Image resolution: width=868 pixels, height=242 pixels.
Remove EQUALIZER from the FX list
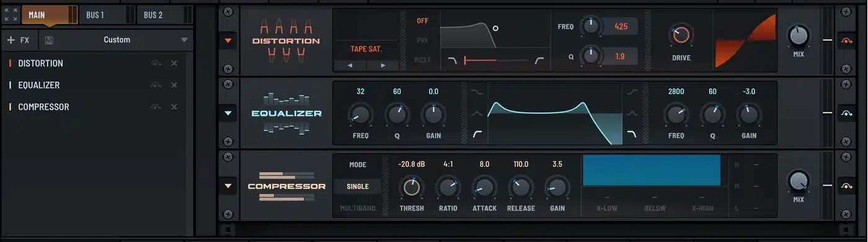click(174, 85)
